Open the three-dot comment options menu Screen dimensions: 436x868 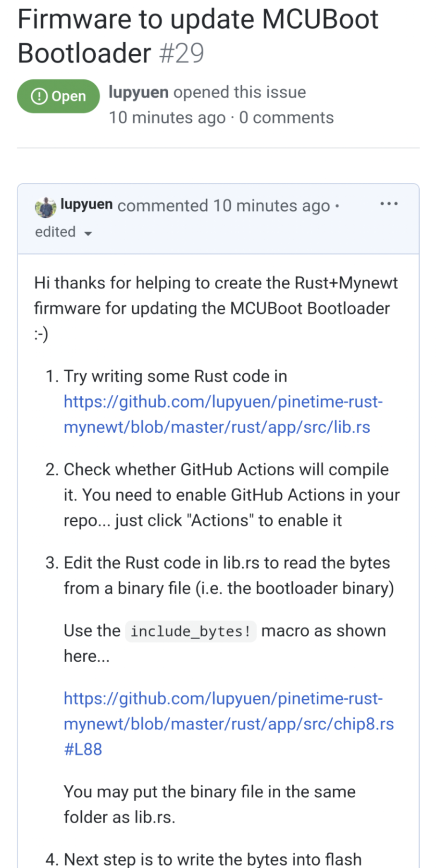click(388, 204)
